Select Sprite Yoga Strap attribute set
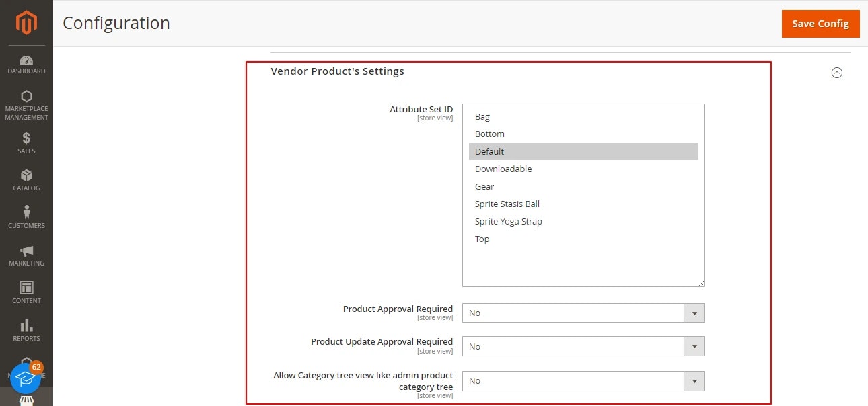The height and width of the screenshot is (406, 868). [x=583, y=221]
